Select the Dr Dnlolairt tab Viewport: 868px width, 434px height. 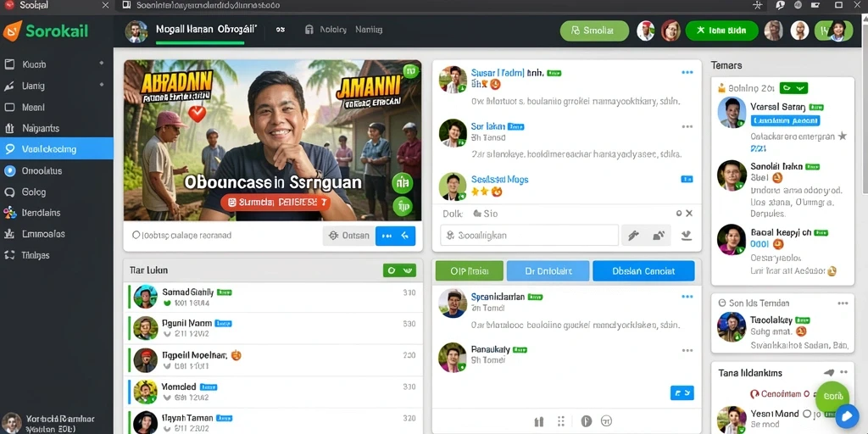click(548, 271)
